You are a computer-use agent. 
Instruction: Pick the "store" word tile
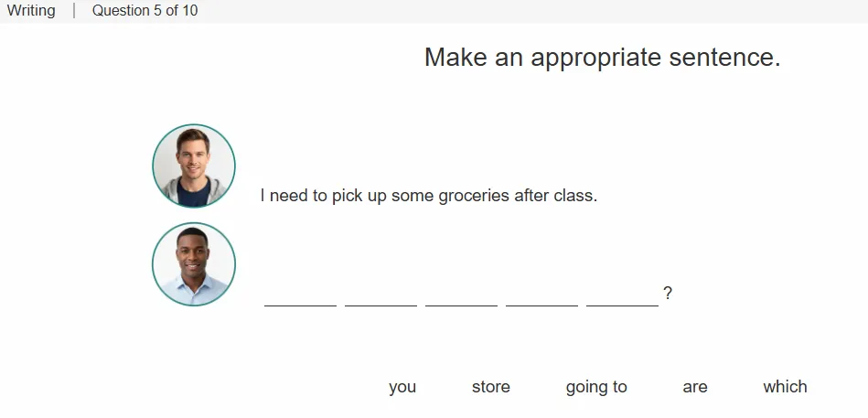491,386
